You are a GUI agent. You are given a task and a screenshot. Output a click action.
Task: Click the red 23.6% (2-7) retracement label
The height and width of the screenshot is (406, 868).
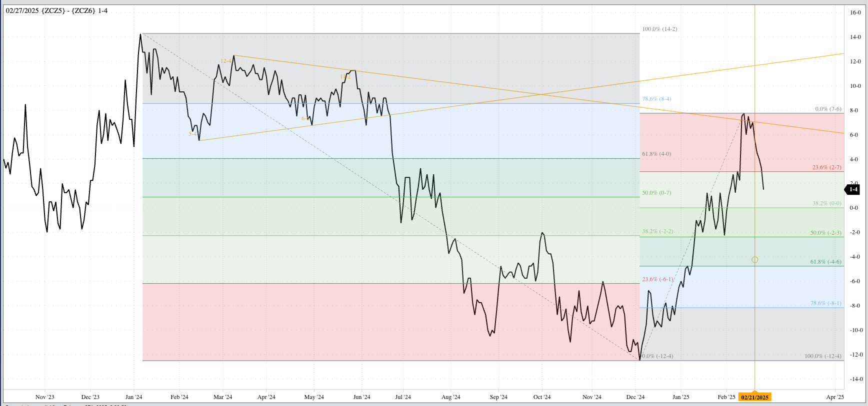826,167
